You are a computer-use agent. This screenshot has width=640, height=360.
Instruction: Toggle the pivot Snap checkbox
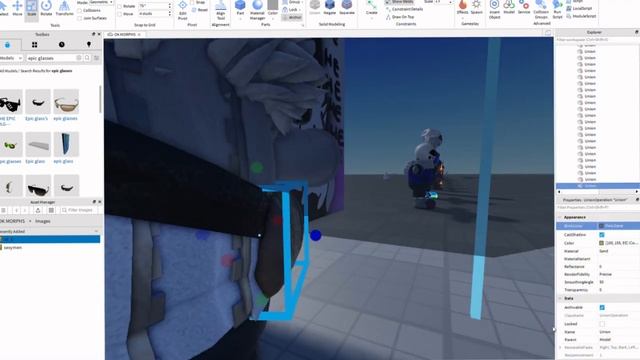[x=192, y=2]
